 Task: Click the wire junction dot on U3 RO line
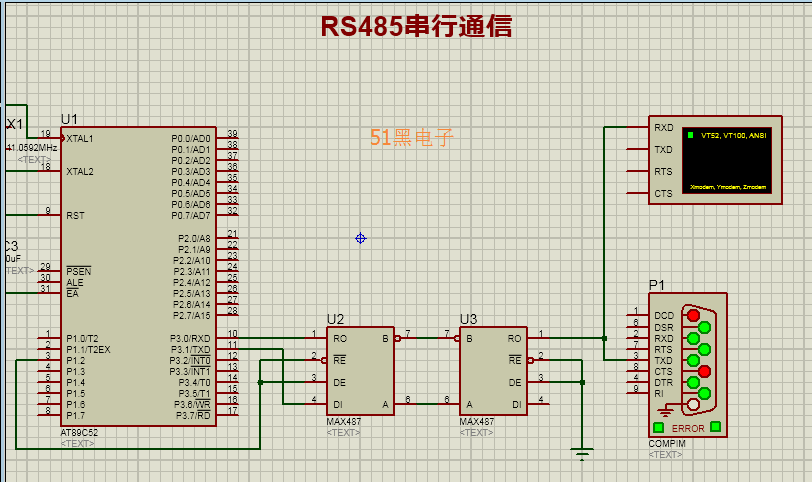pos(604,338)
